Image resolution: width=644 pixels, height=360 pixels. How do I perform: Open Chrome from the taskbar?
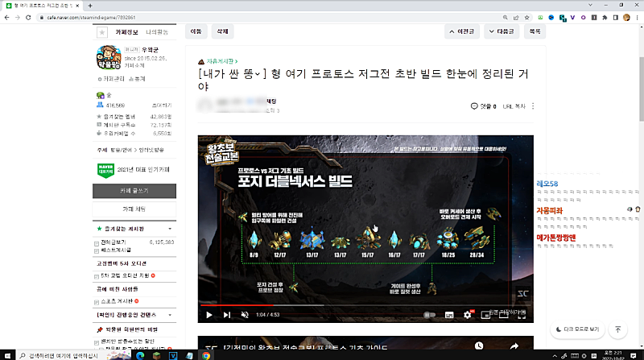coord(206,355)
